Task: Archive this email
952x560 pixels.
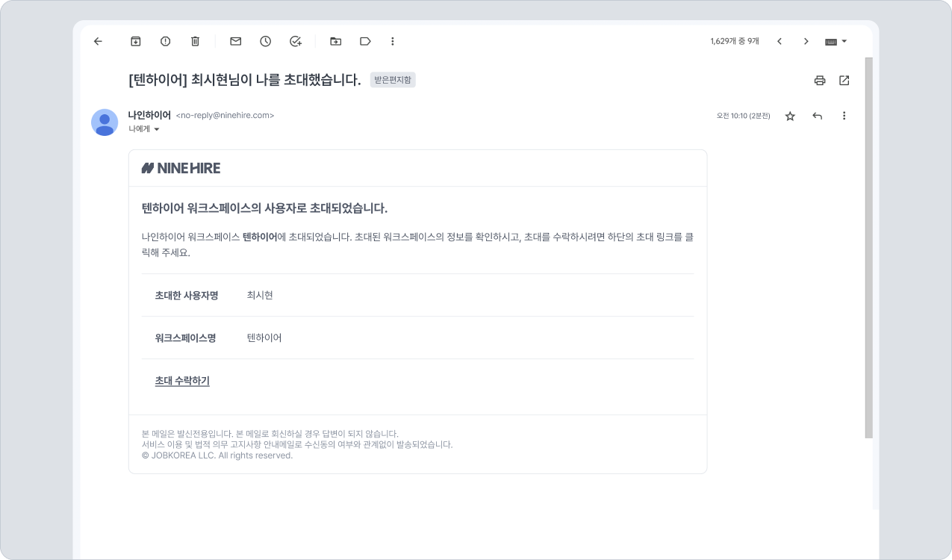Action: (136, 41)
